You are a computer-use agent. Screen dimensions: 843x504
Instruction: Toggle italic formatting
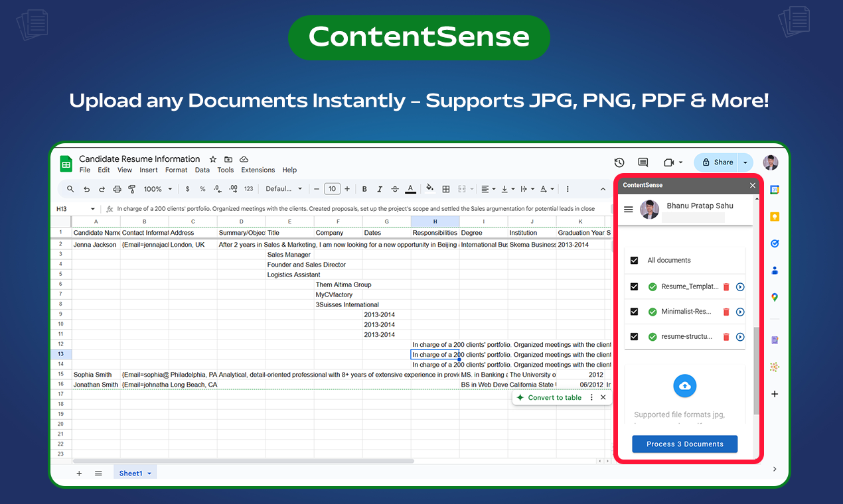pos(380,189)
